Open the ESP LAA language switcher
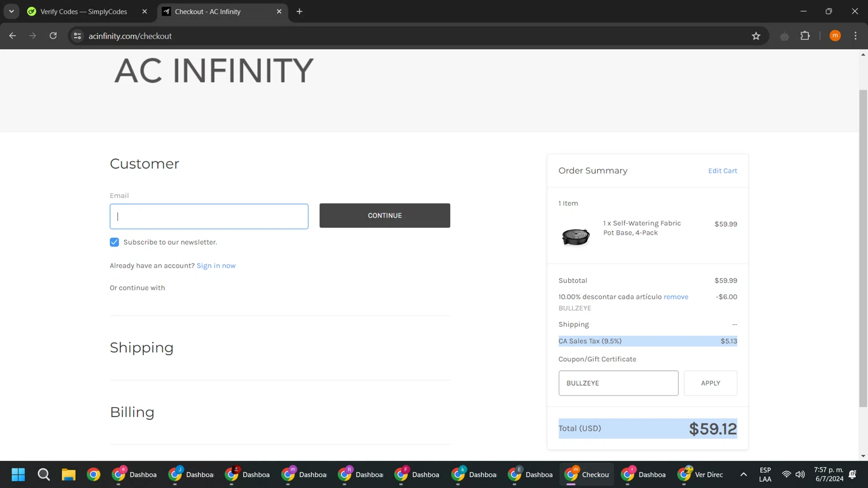The image size is (868, 488). (x=765, y=475)
